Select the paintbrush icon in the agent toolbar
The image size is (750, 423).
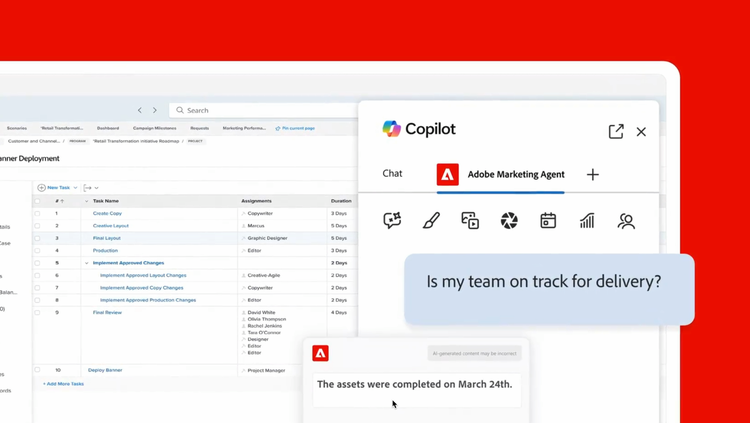point(431,221)
